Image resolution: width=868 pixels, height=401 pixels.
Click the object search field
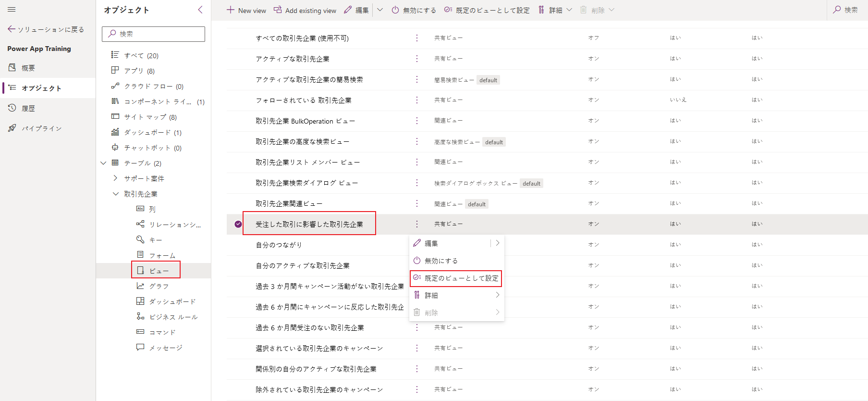click(153, 34)
